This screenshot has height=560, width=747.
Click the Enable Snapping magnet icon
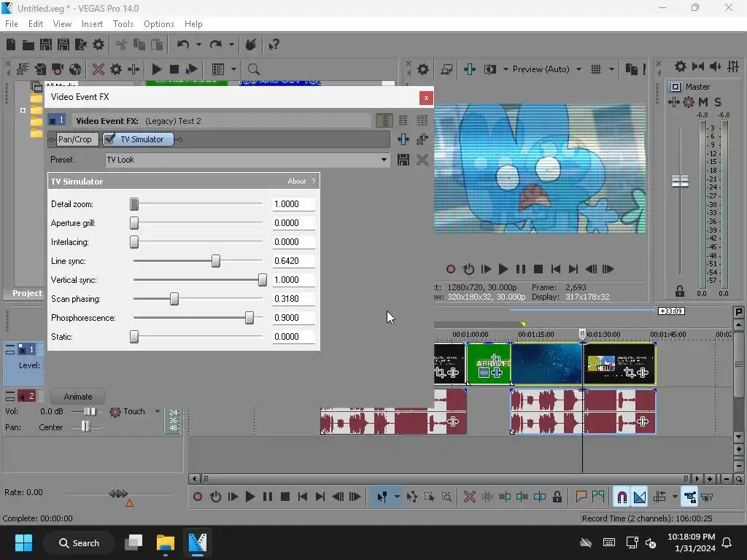click(622, 497)
